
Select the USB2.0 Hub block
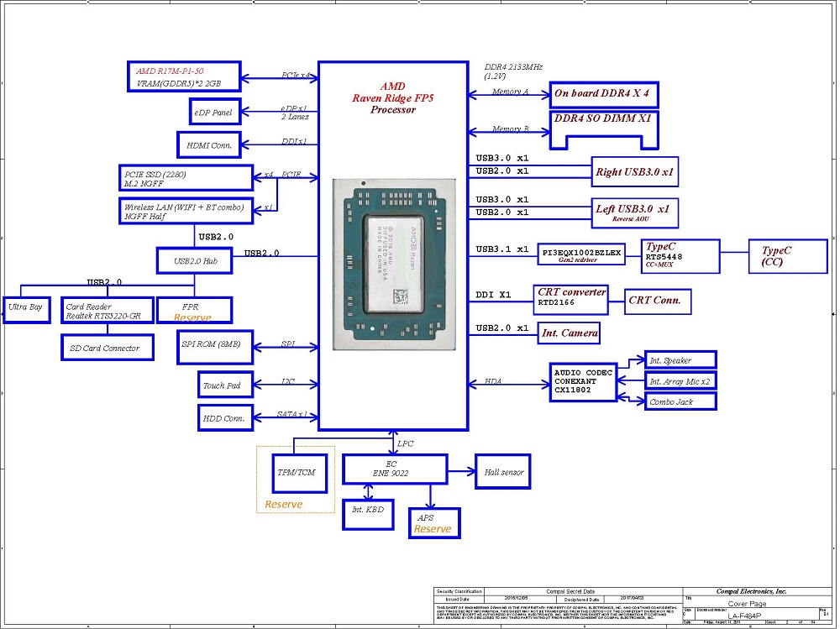(195, 261)
